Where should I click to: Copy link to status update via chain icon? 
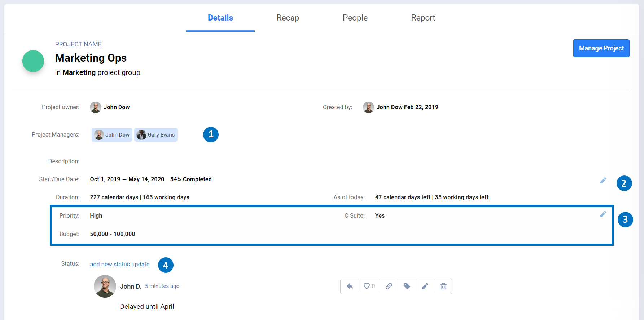389,286
